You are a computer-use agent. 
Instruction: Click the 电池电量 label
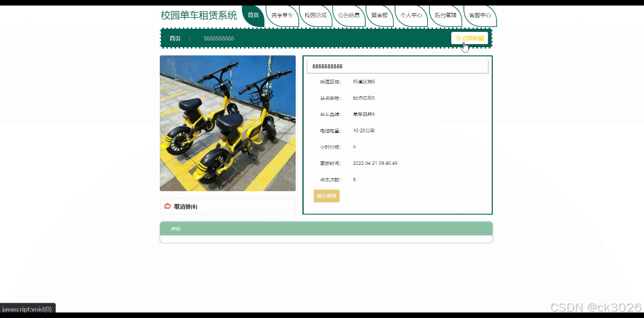click(331, 131)
